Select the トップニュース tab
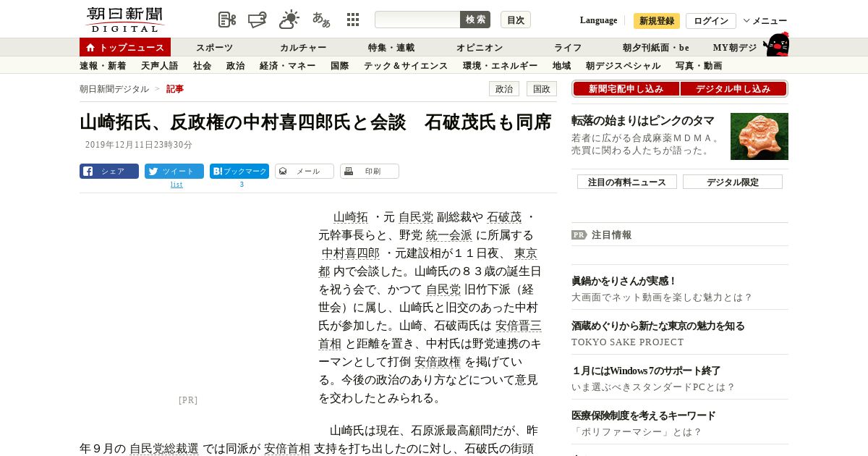 click(x=125, y=47)
